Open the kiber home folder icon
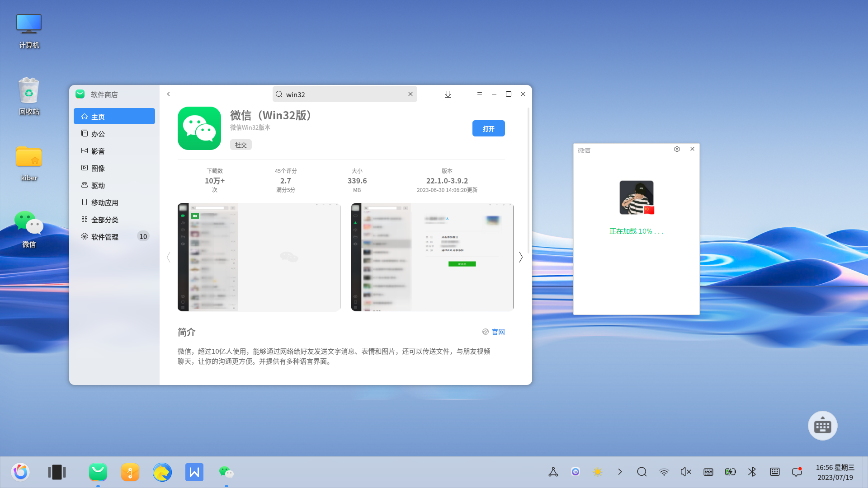 pyautogui.click(x=29, y=163)
